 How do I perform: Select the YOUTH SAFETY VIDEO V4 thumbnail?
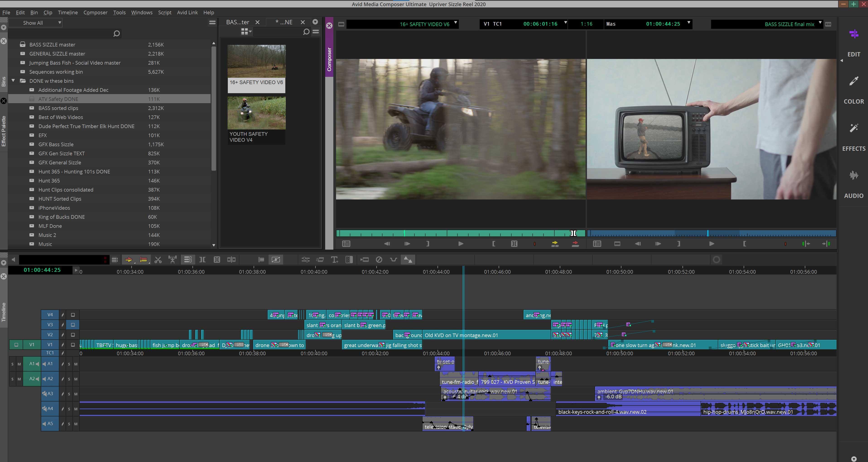(256, 113)
